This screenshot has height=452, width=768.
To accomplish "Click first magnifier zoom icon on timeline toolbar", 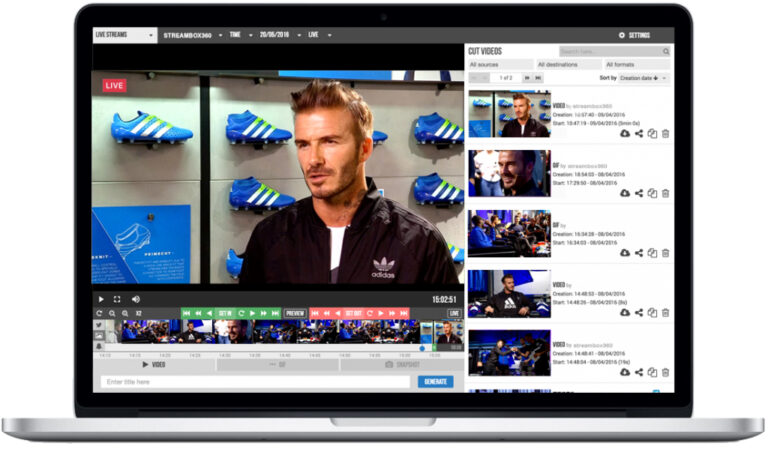I will tap(112, 313).
